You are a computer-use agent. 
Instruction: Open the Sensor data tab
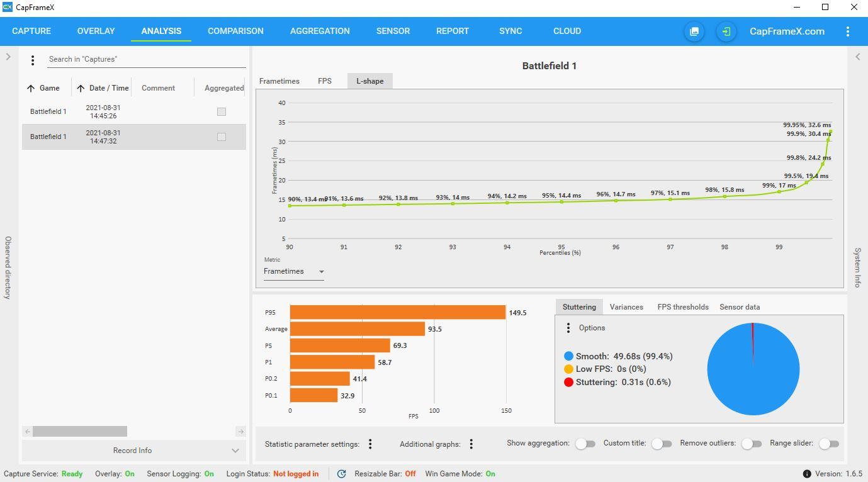click(740, 307)
